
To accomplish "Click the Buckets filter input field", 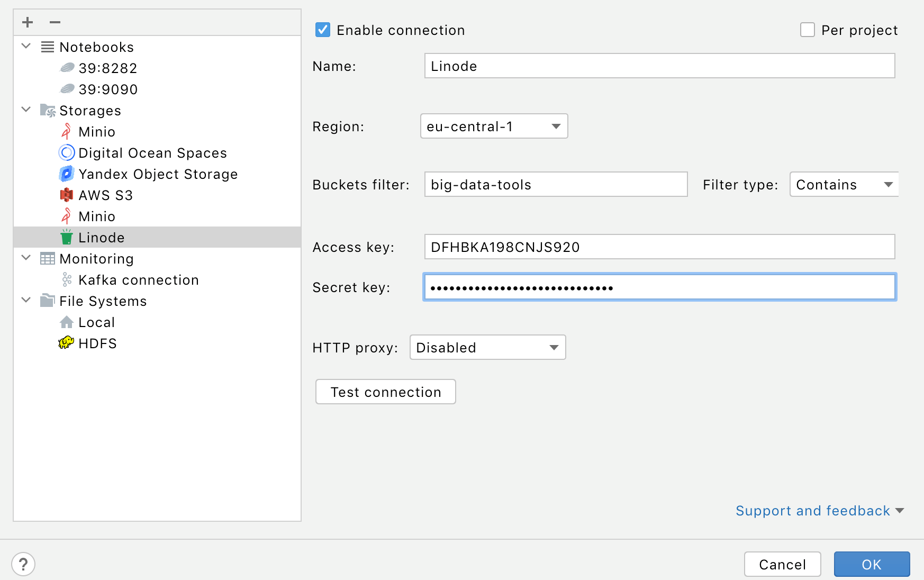I will click(556, 184).
